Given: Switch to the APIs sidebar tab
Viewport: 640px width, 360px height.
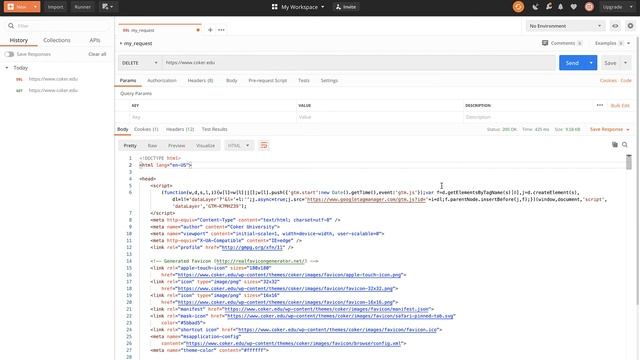Looking at the screenshot, I should coord(95,40).
